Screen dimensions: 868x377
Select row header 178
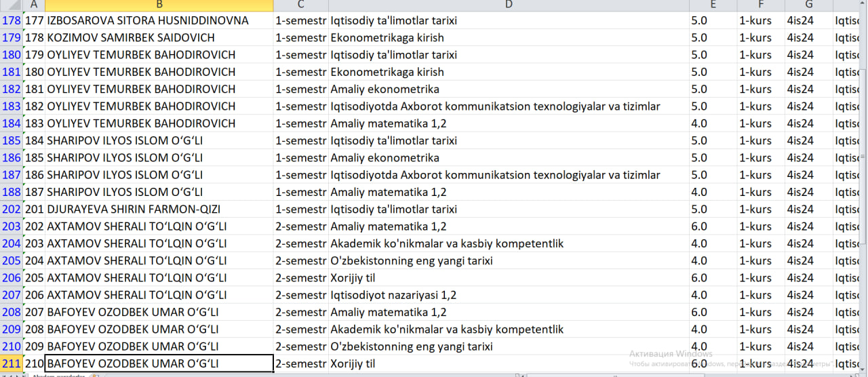coord(11,20)
